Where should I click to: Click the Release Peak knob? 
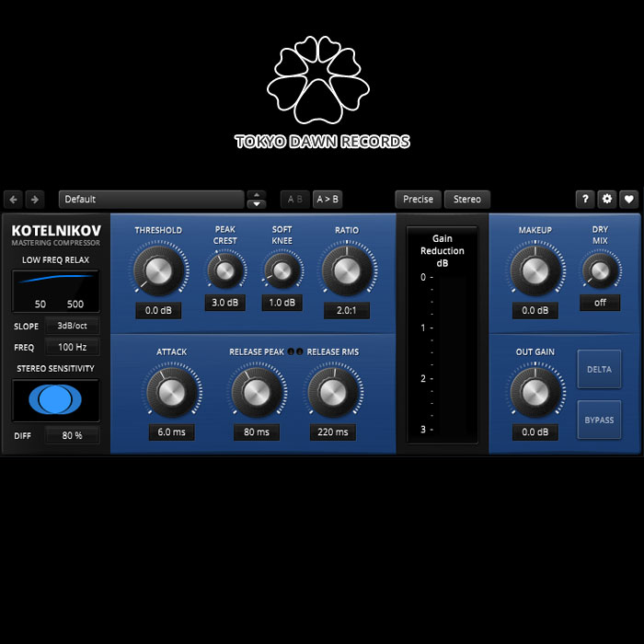coord(257,392)
